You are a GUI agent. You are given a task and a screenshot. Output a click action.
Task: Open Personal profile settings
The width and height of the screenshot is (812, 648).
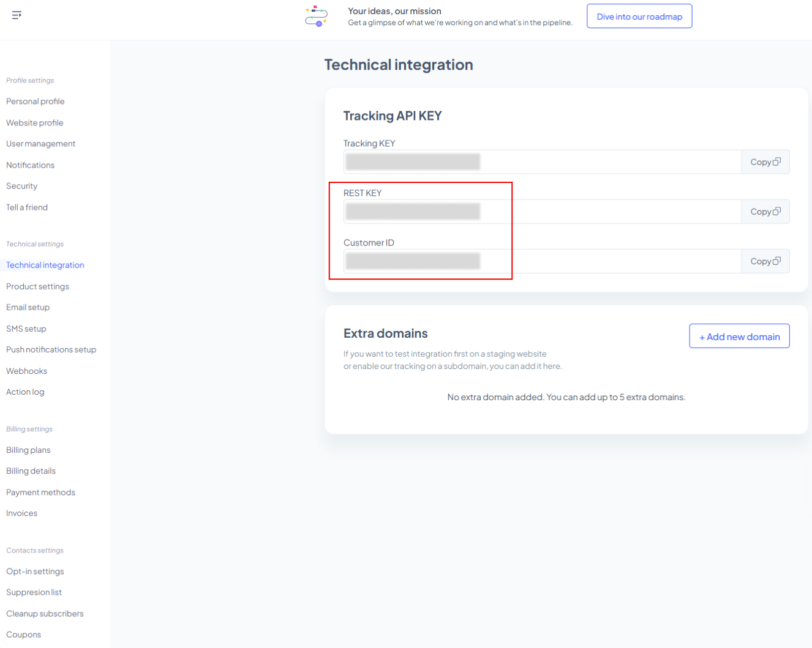[x=36, y=102]
